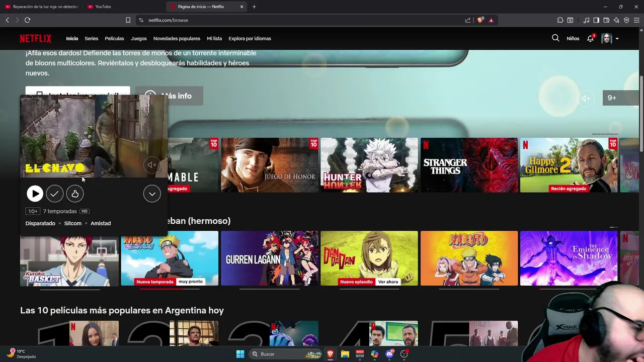The width and height of the screenshot is (644, 362).
Task: Open weather widget showing 10°C Despejado
Action: (21, 353)
